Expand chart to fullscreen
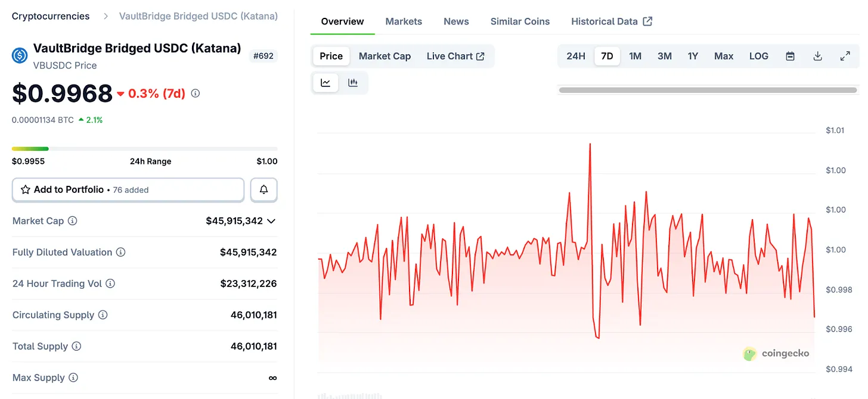868x399 pixels. [845, 56]
